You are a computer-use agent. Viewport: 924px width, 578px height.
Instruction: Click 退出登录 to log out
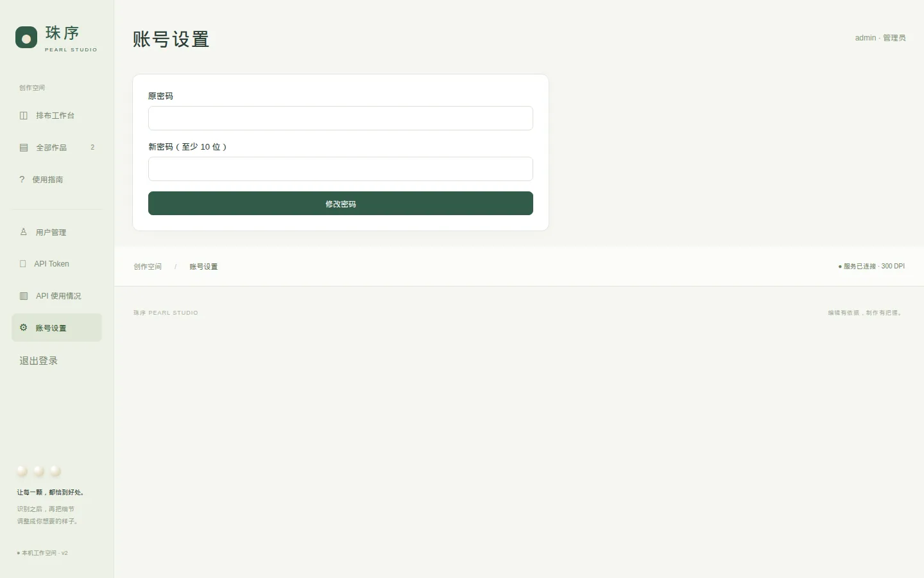[x=38, y=361]
